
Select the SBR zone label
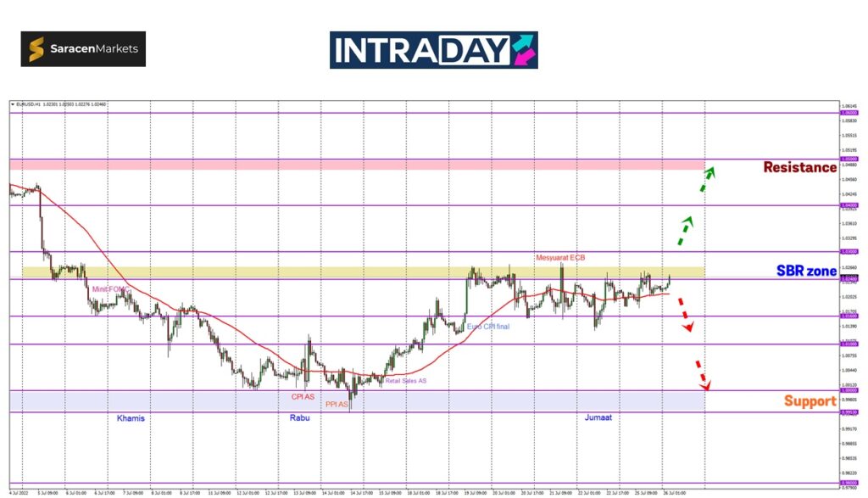pyautogui.click(x=806, y=271)
